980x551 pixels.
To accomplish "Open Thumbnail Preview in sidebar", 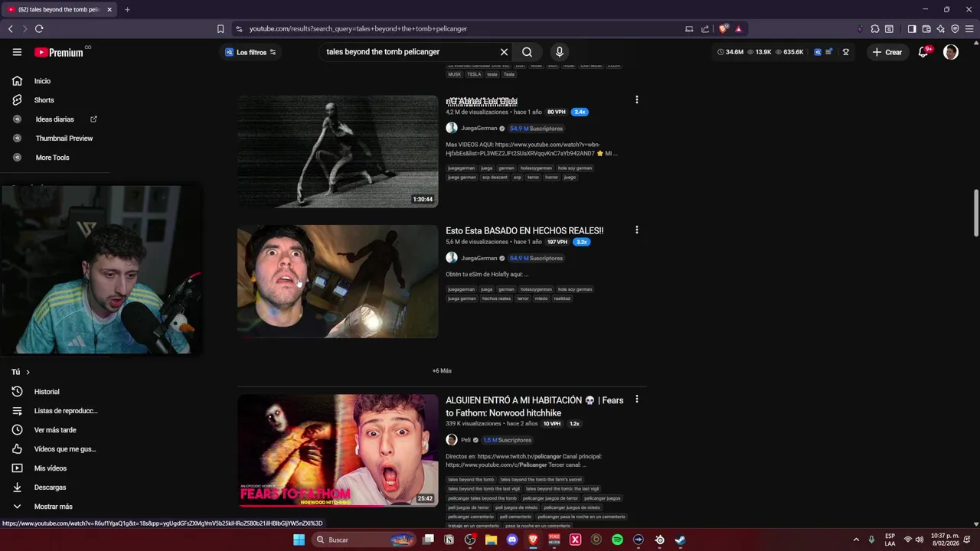I will (x=64, y=139).
